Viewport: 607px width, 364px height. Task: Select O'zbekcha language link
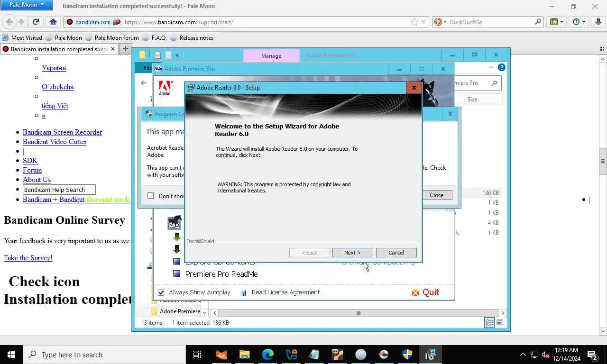(57, 87)
